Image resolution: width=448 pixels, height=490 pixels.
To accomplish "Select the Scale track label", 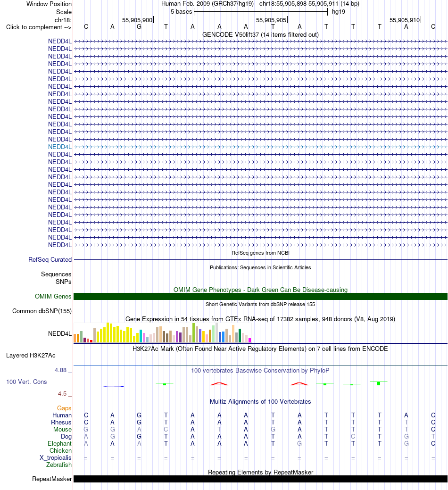I will 64,12.
